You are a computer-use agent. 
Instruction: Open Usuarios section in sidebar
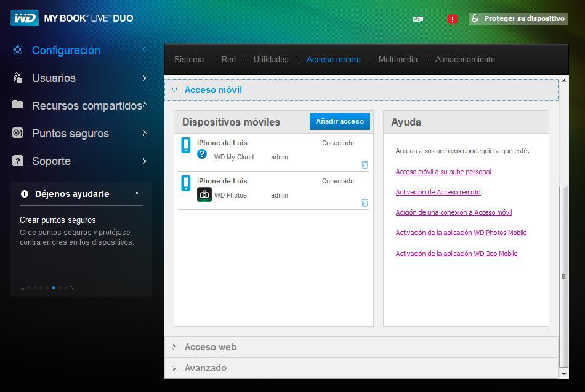(x=54, y=78)
